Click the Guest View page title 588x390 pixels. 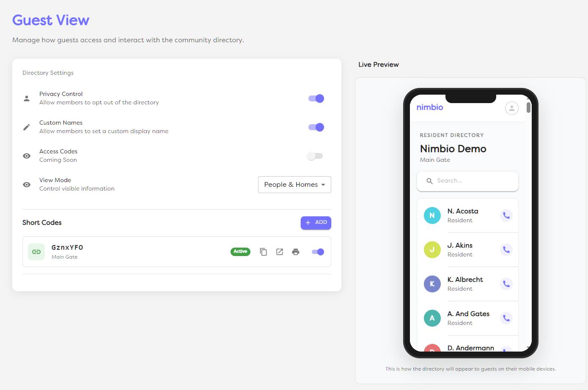pos(51,20)
